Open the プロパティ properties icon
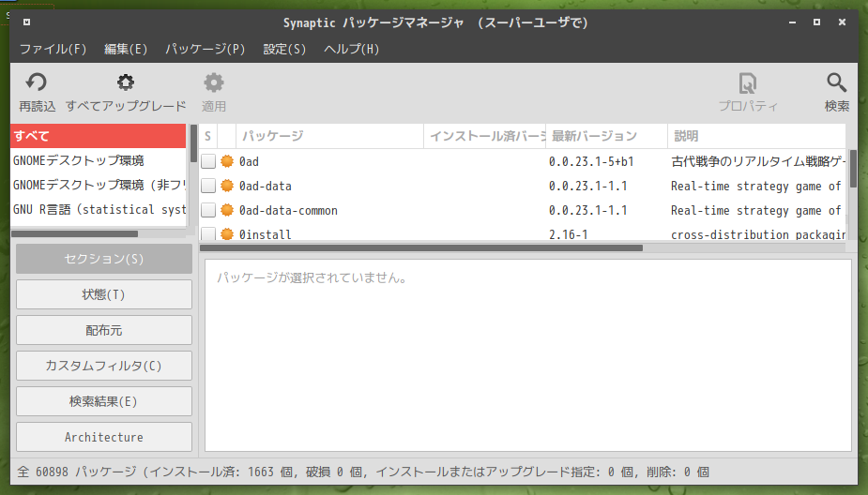 click(748, 83)
